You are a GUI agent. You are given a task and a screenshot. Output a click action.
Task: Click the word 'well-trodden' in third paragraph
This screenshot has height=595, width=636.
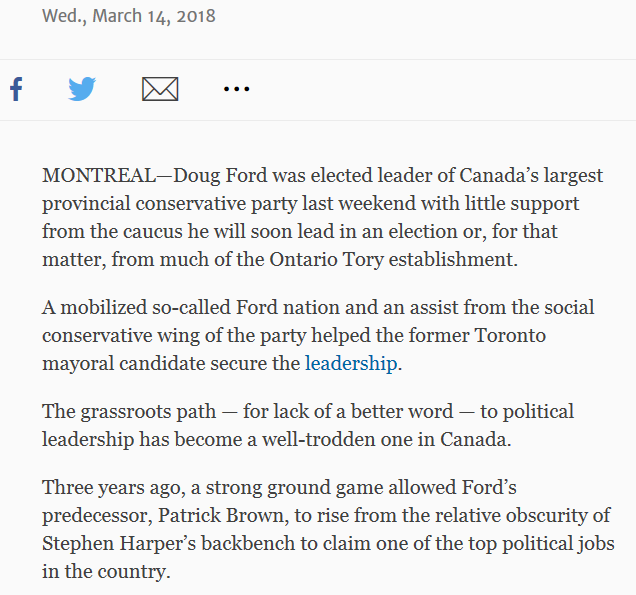318,439
